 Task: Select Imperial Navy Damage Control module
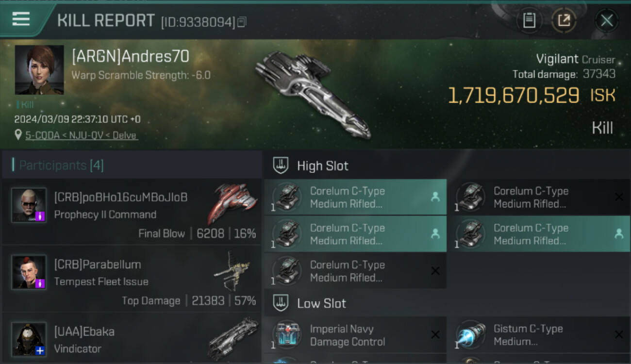coord(355,335)
